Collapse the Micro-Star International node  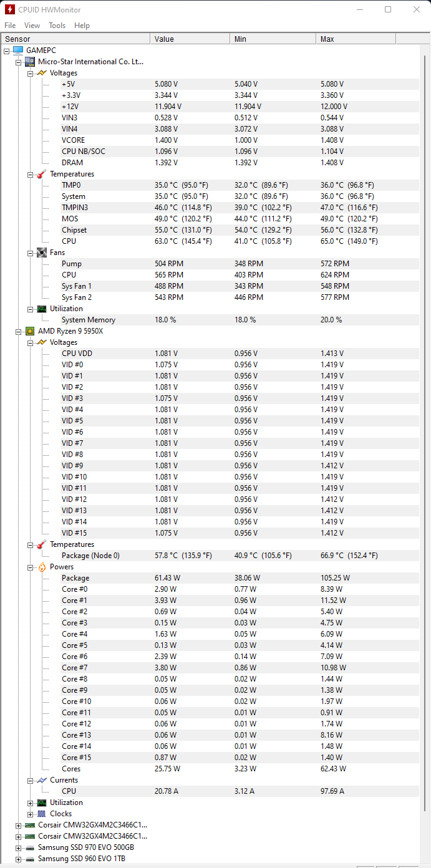pyautogui.click(x=18, y=62)
